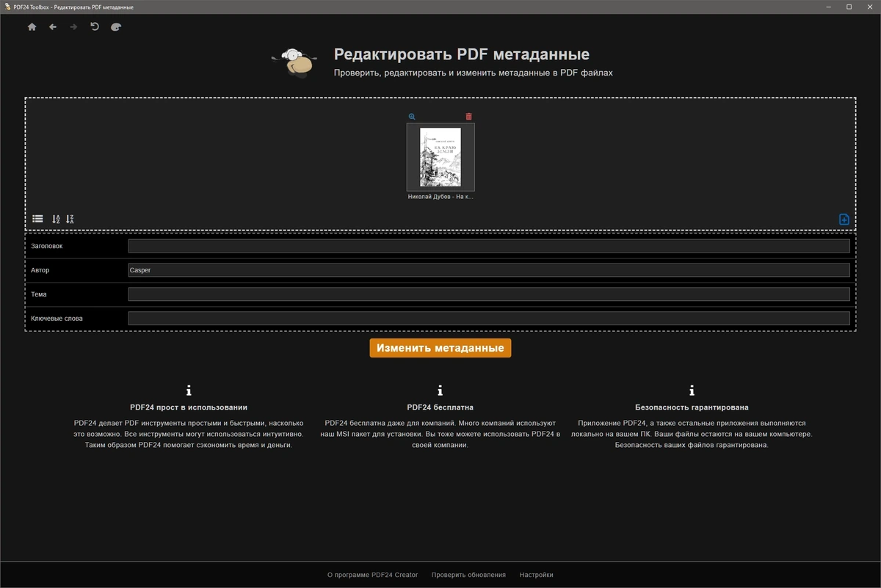
Task: Navigate forward with the right arrow
Action: (73, 27)
